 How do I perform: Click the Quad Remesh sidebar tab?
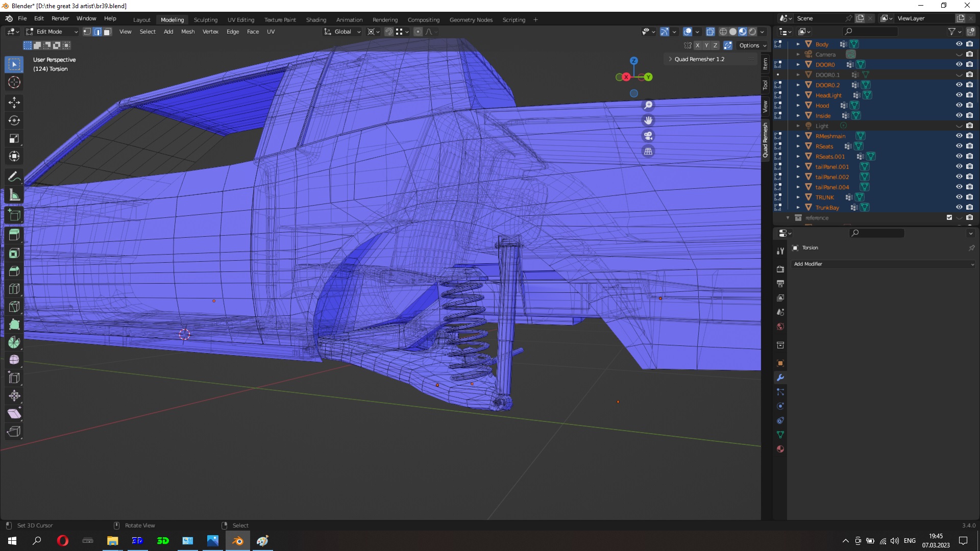pos(765,141)
